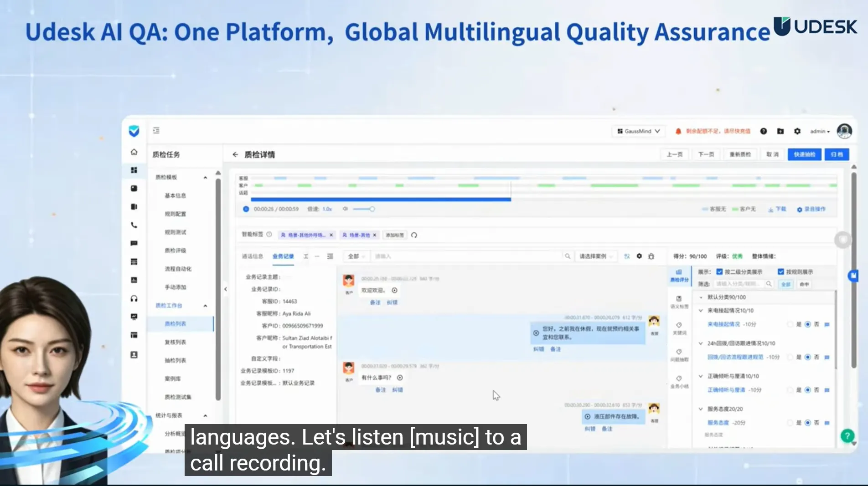Click the blue audio progress bar

coord(381,199)
